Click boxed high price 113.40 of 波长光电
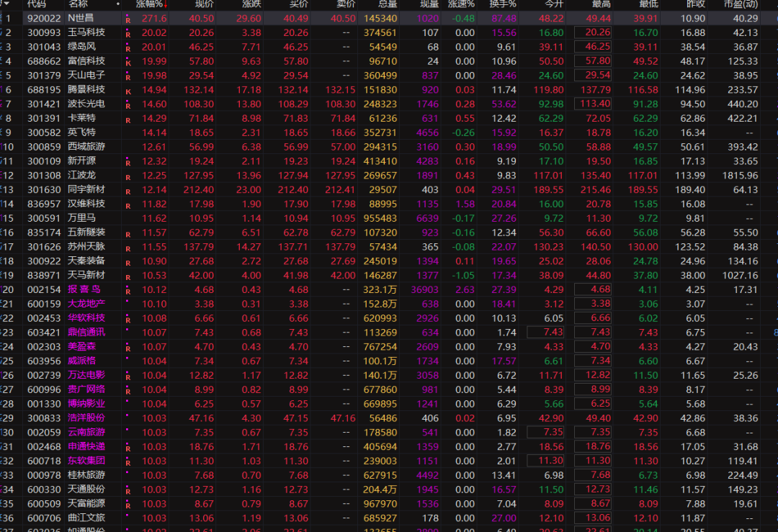Image resolution: width=778 pixels, height=532 pixels. click(x=592, y=104)
